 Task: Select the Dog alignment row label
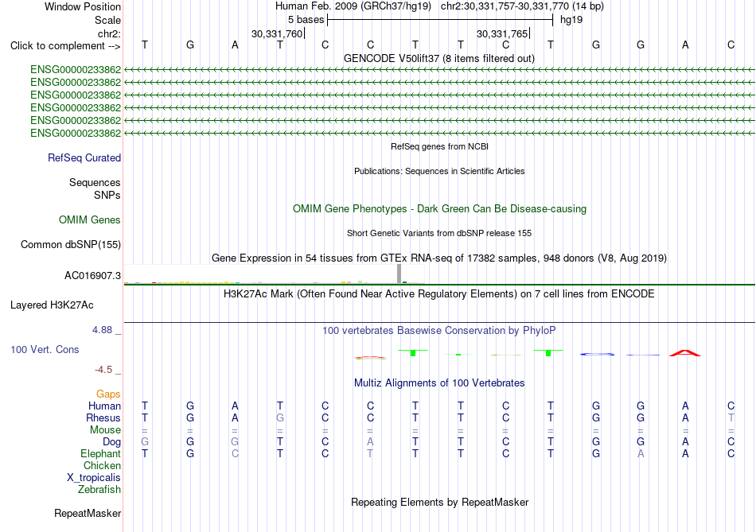tap(111, 442)
